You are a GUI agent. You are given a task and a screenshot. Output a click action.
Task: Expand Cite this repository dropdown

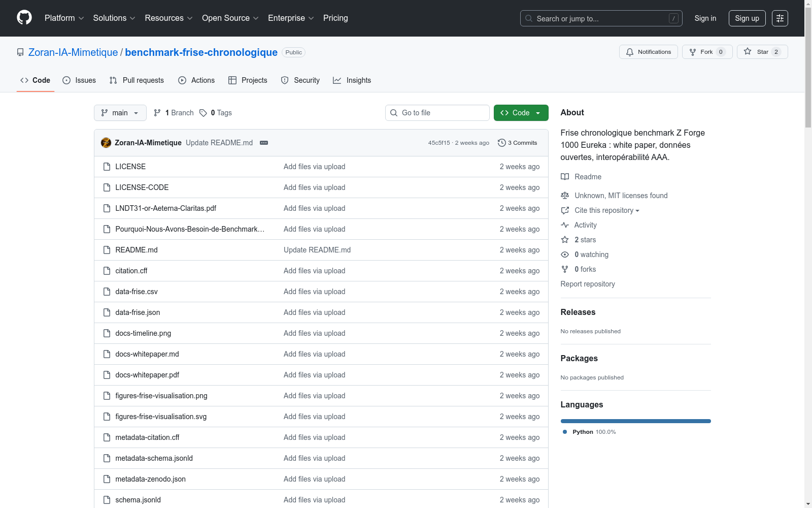pos(607,210)
